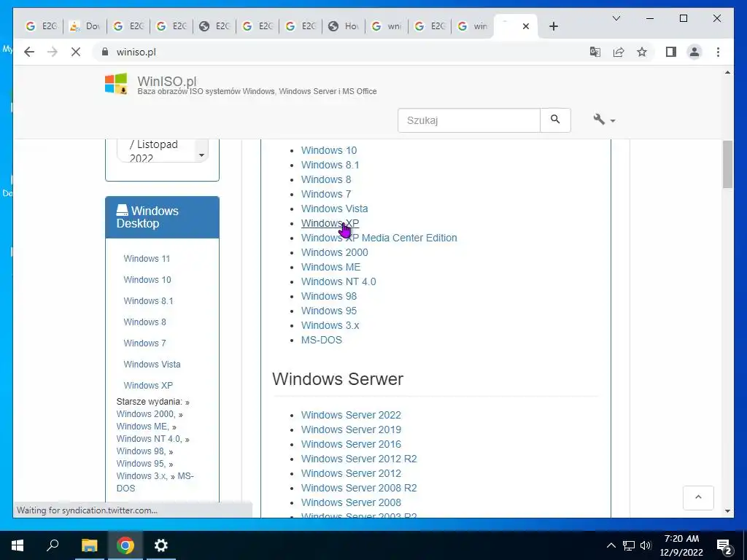Open Windows XP Media Center Edition link
Screen dimensions: 747x560
tap(379, 238)
